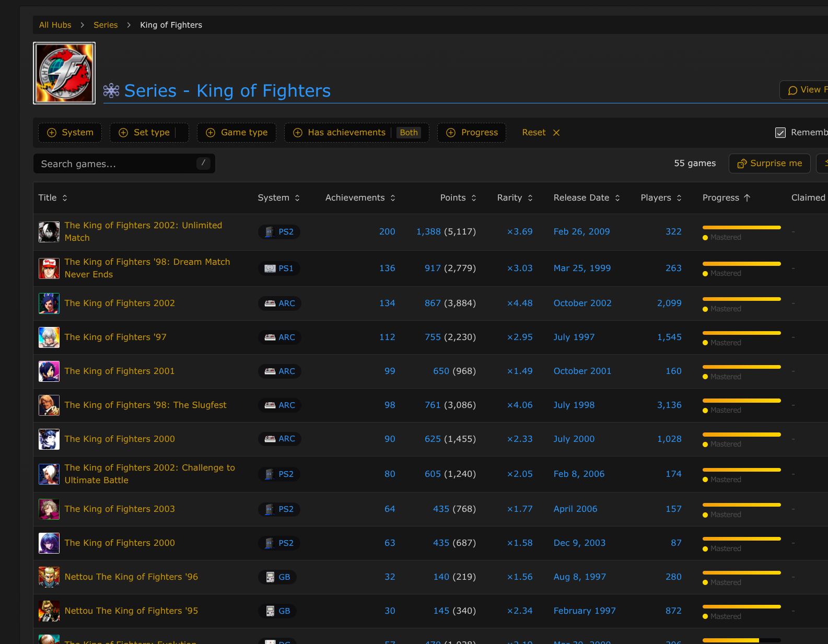Click Nettou King of Fighters '95 game icon
Image resolution: width=828 pixels, height=644 pixels.
(x=49, y=611)
